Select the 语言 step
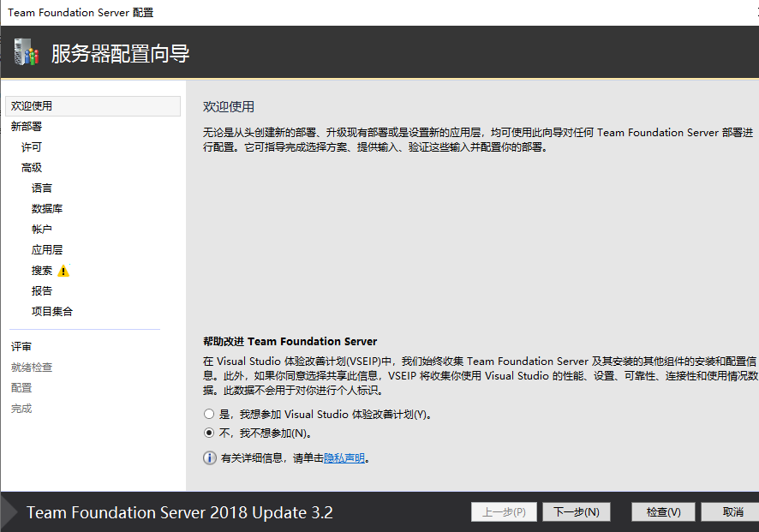 (x=42, y=188)
